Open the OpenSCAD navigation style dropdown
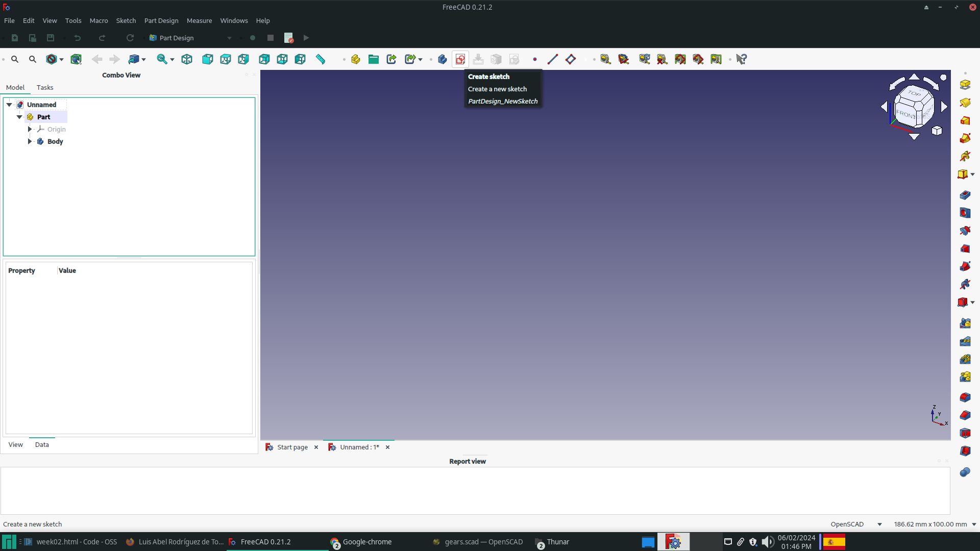The height and width of the screenshot is (551, 980). pyautogui.click(x=856, y=524)
